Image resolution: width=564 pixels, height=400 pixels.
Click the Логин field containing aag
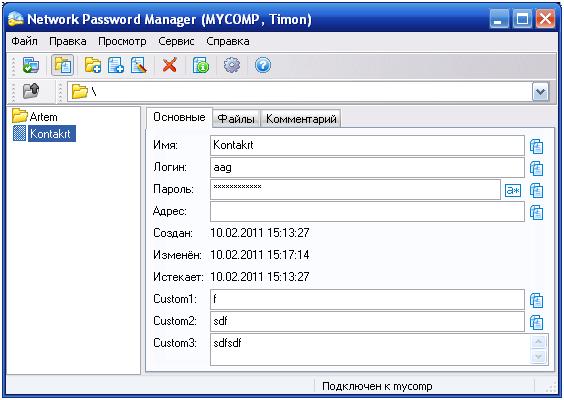pos(367,167)
